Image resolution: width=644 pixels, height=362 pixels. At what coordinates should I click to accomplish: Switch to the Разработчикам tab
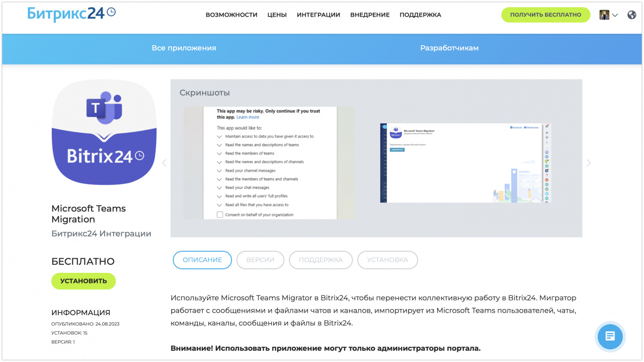pyautogui.click(x=449, y=48)
